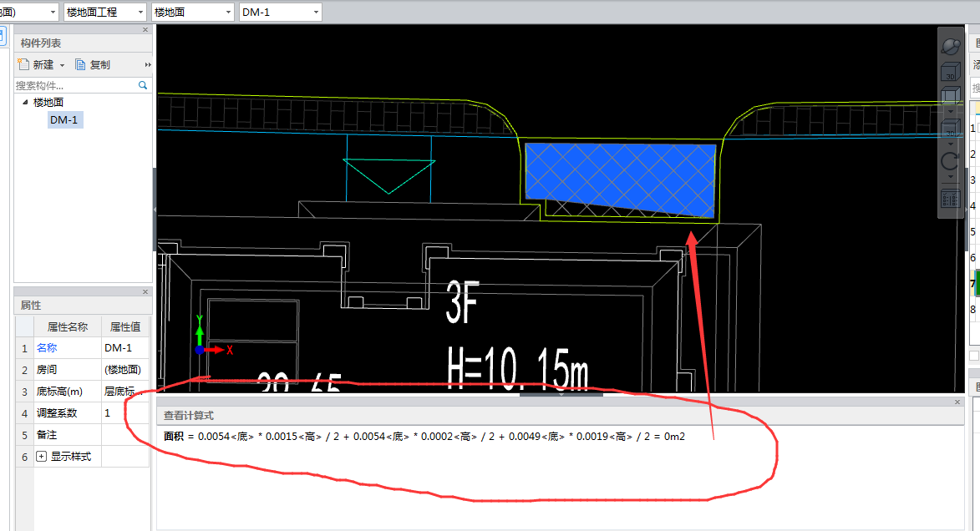Click the 查看计算式 panel title

189,416
